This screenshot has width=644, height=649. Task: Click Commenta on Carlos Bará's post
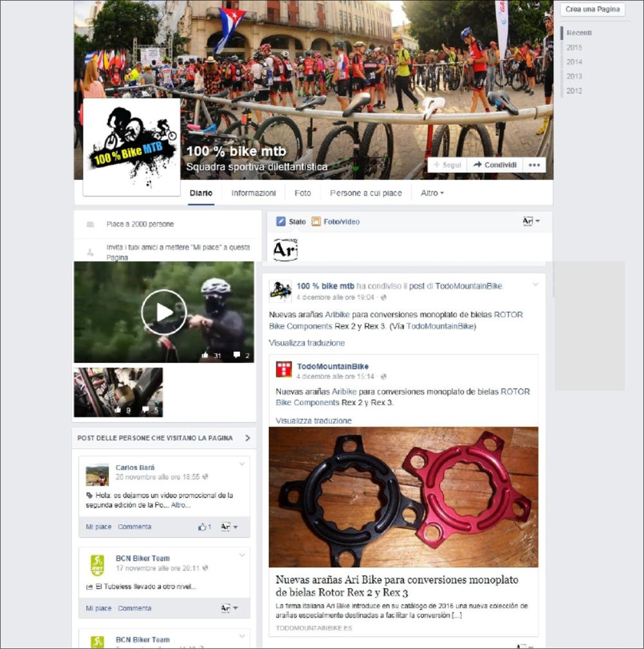[x=134, y=527]
